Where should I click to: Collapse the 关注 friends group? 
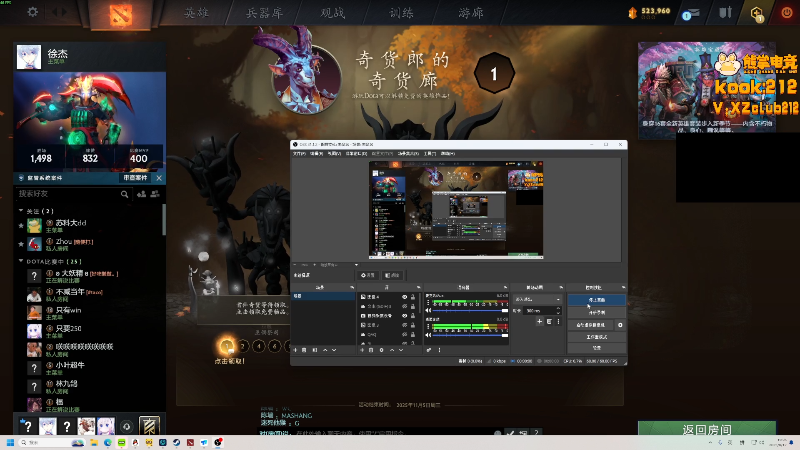point(21,211)
